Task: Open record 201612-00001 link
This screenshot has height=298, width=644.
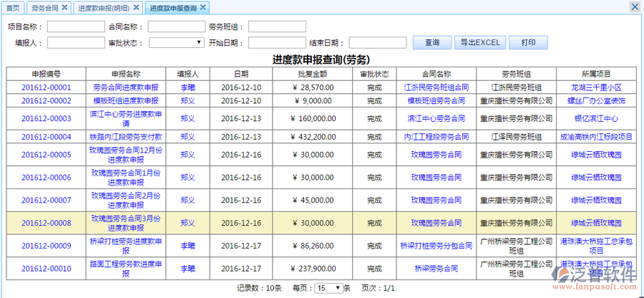Action: pos(47,87)
